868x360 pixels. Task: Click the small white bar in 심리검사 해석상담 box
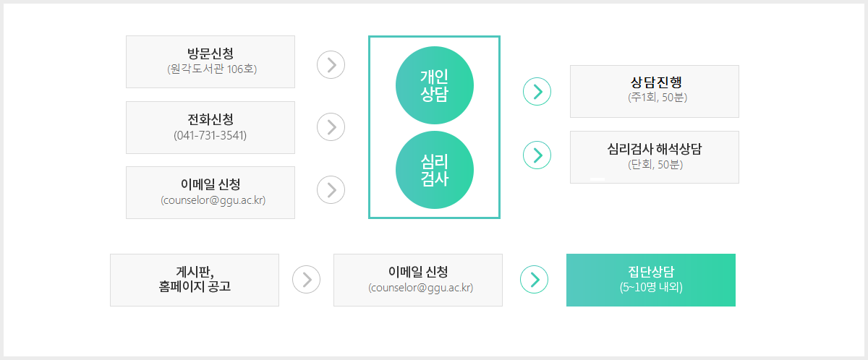(x=597, y=179)
